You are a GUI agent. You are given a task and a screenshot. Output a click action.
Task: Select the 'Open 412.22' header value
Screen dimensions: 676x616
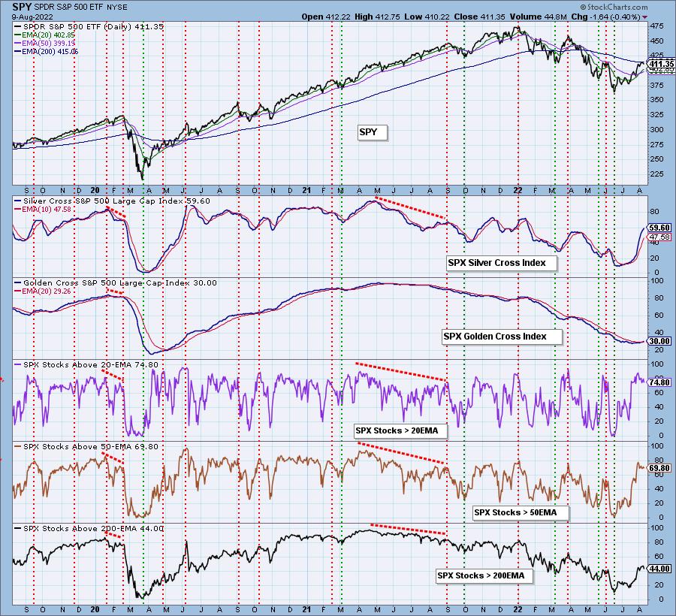point(326,17)
